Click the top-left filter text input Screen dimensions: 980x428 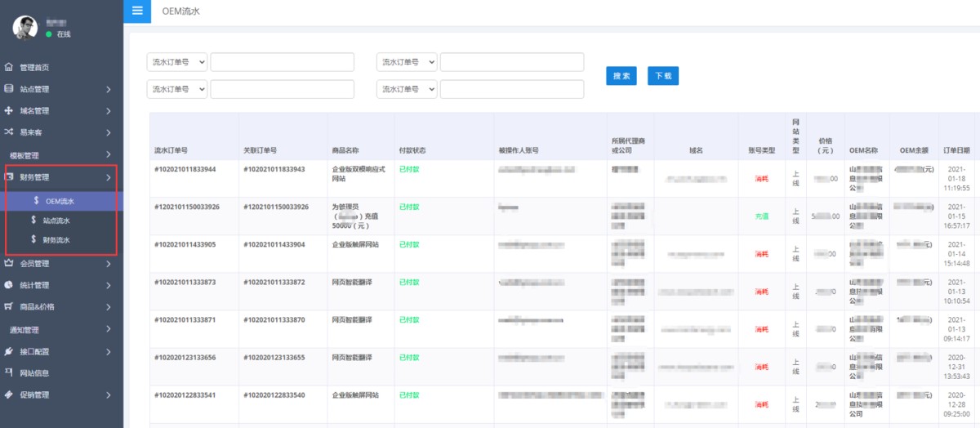[x=282, y=62]
